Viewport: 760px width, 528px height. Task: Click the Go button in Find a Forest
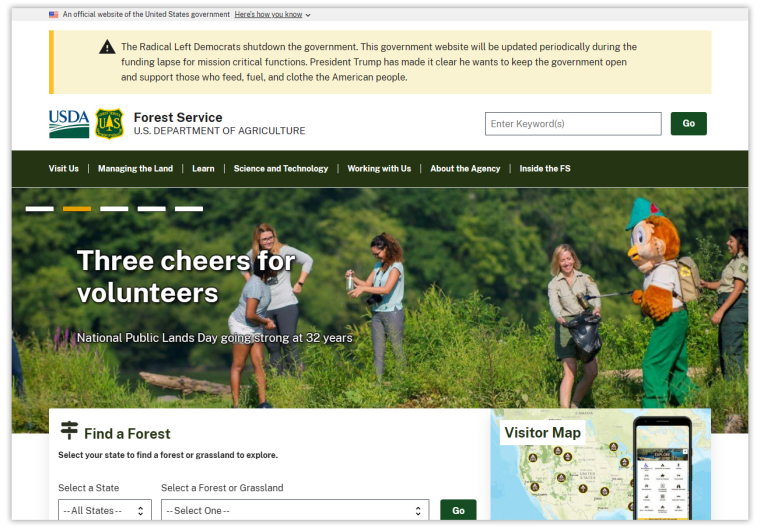(458, 510)
